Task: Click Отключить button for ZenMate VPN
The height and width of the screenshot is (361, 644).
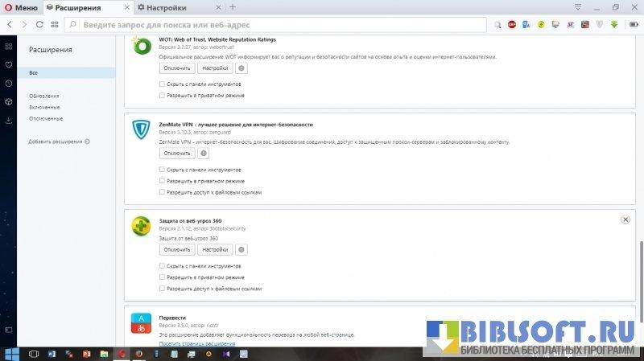Action: point(177,153)
